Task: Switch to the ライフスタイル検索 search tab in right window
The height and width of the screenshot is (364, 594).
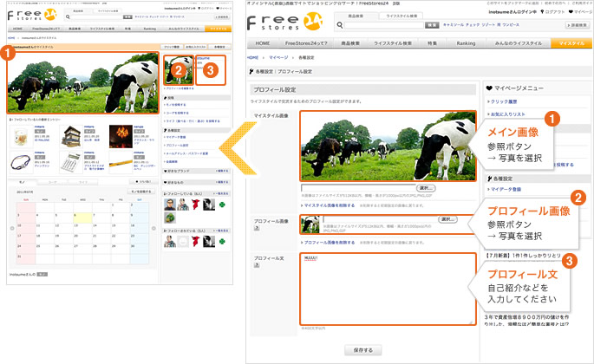Action: point(401,16)
